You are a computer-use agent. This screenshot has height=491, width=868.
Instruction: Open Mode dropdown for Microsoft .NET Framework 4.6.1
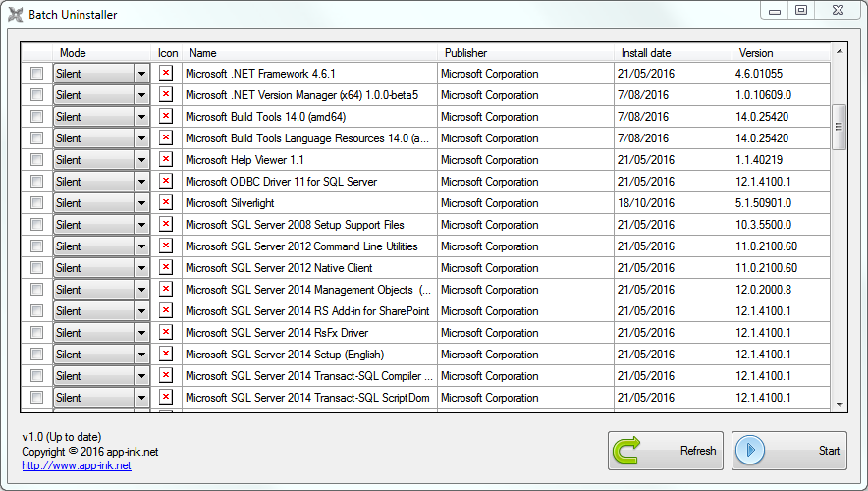141,74
